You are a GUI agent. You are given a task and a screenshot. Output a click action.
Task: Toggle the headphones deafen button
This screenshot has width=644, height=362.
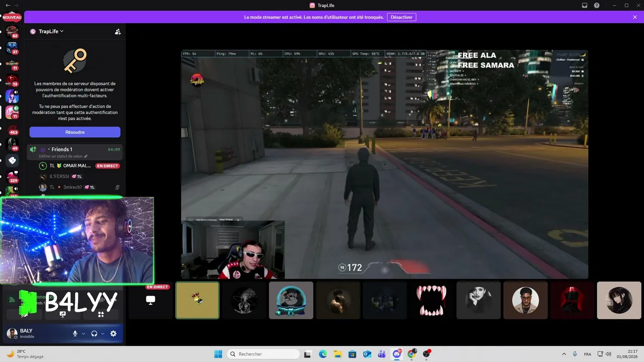(x=94, y=333)
